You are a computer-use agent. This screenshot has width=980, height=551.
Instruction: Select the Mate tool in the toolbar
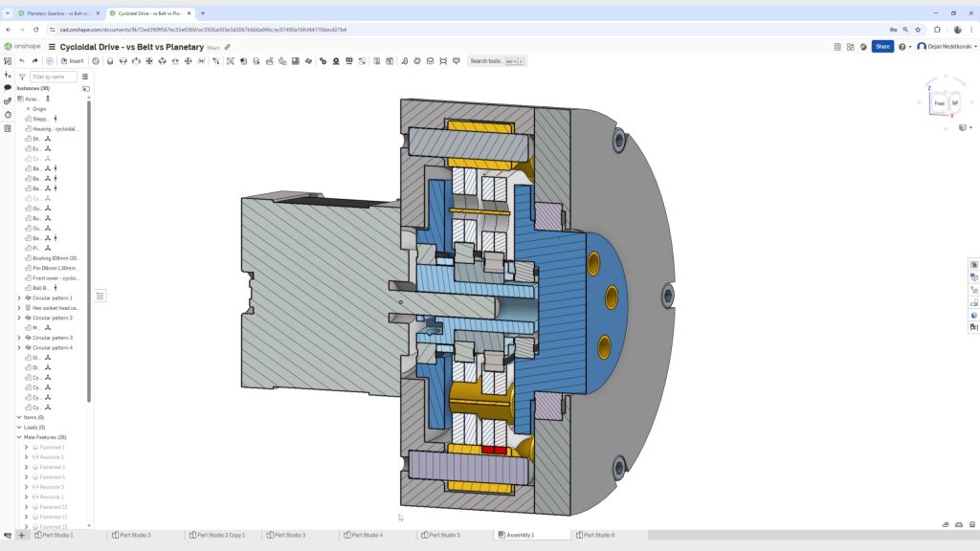coord(108,60)
